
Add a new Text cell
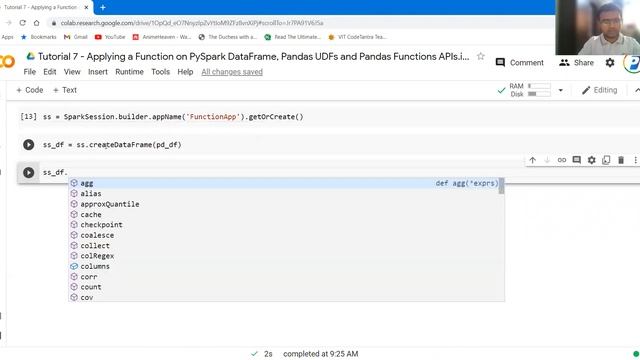point(65,90)
